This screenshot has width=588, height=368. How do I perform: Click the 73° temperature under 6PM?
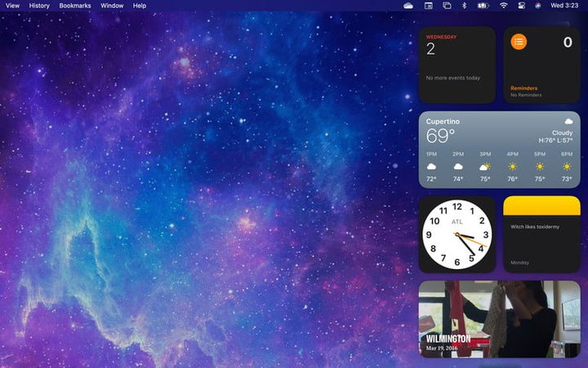567,179
